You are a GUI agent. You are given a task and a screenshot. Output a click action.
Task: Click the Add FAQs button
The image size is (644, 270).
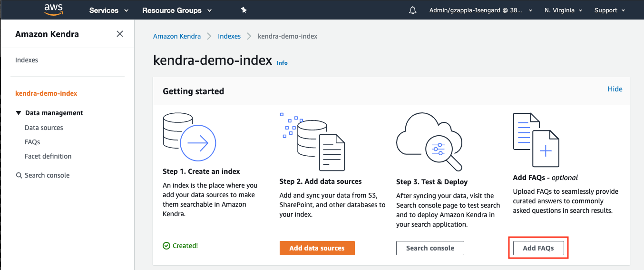[x=538, y=248]
